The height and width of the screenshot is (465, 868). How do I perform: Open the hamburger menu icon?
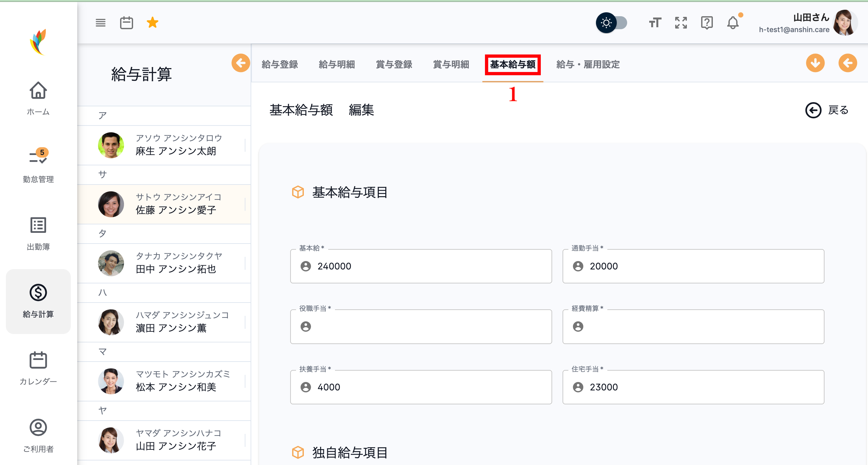(100, 23)
